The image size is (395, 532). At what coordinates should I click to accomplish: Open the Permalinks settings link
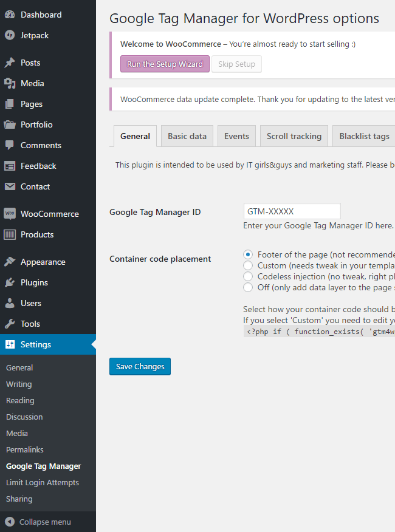click(25, 449)
